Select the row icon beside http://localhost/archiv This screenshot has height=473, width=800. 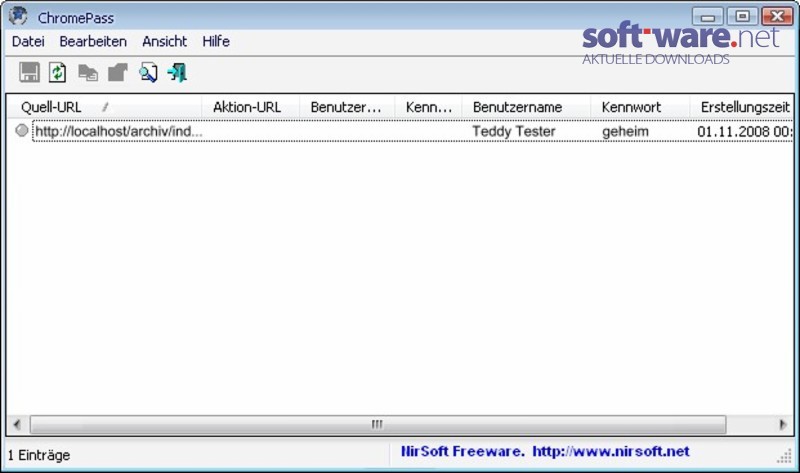click(21, 131)
